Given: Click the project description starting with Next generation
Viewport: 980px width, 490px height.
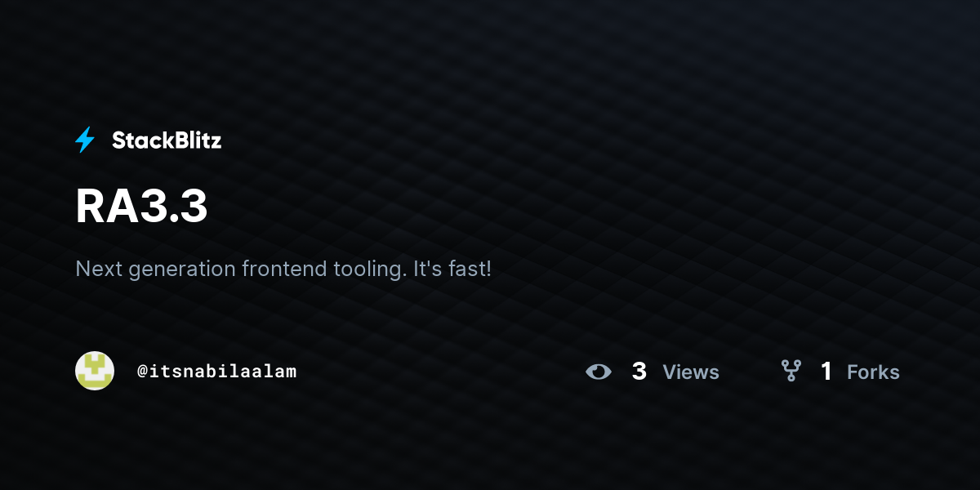Looking at the screenshot, I should click(x=283, y=269).
